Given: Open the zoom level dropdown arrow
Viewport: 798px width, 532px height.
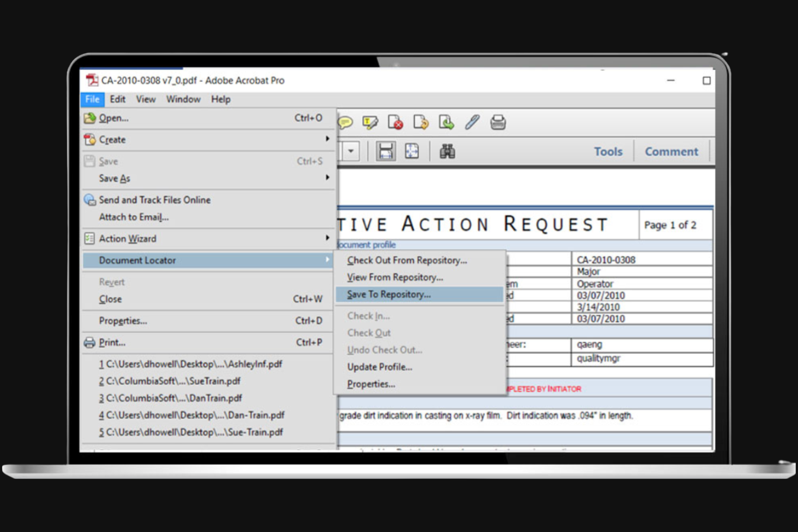Looking at the screenshot, I should coord(352,151).
